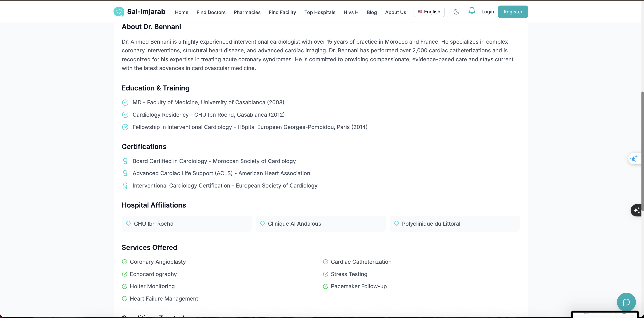
Task: Click ribbon icon next to Board Certified
Action: click(x=125, y=161)
